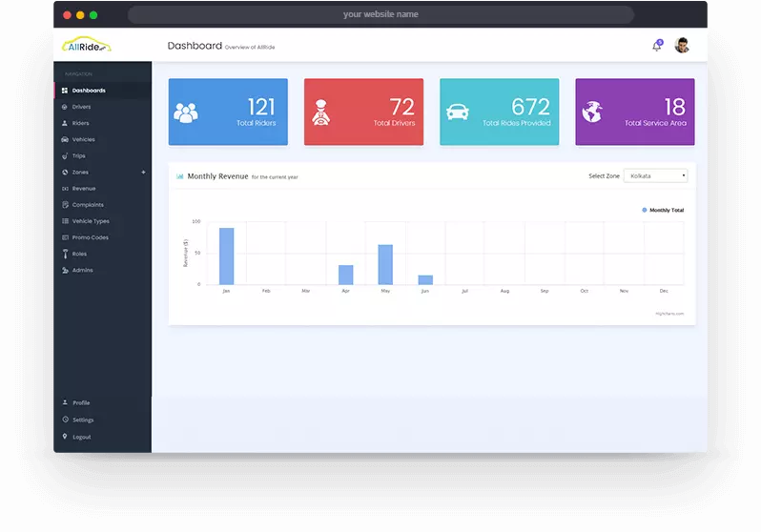Open Revenue in the sidebar

(102, 189)
